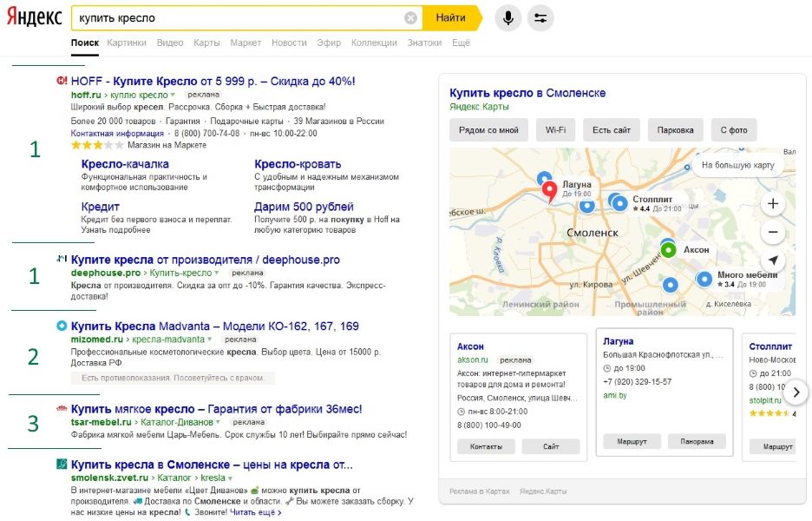This screenshot has width=812, height=521.
Task: Open the Дарим 500 рублей sitelink
Action: [x=304, y=207]
